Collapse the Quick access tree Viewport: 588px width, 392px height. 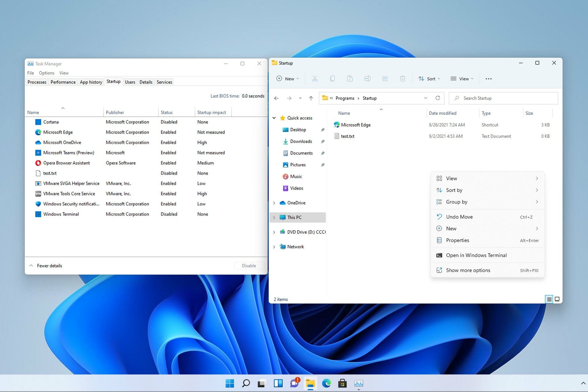point(274,118)
